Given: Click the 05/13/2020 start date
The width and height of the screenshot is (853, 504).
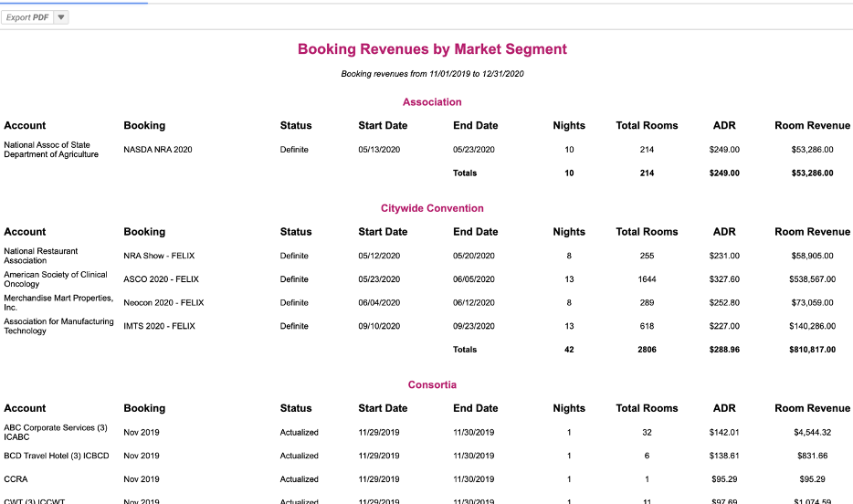Looking at the screenshot, I should click(x=379, y=150).
